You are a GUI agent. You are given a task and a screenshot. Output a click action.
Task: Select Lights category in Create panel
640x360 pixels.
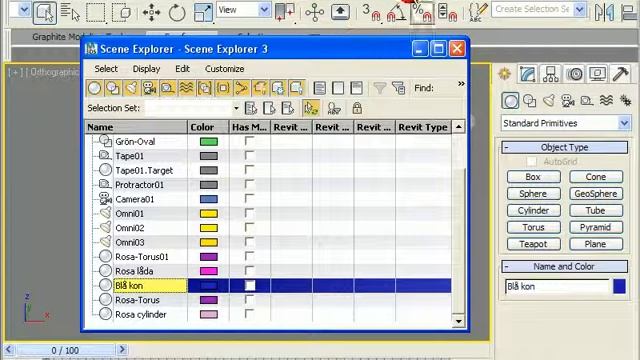[x=549, y=100]
